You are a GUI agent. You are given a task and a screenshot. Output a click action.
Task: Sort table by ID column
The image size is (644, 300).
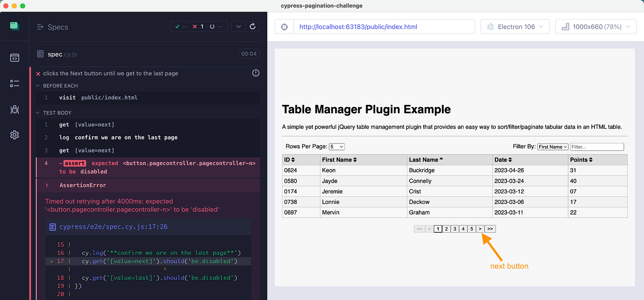[301, 160]
